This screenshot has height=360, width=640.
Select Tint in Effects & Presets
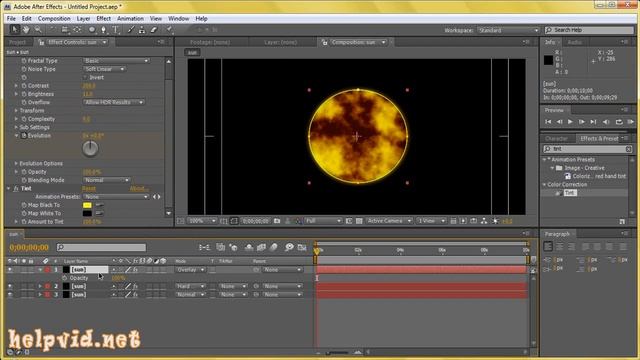pos(570,193)
